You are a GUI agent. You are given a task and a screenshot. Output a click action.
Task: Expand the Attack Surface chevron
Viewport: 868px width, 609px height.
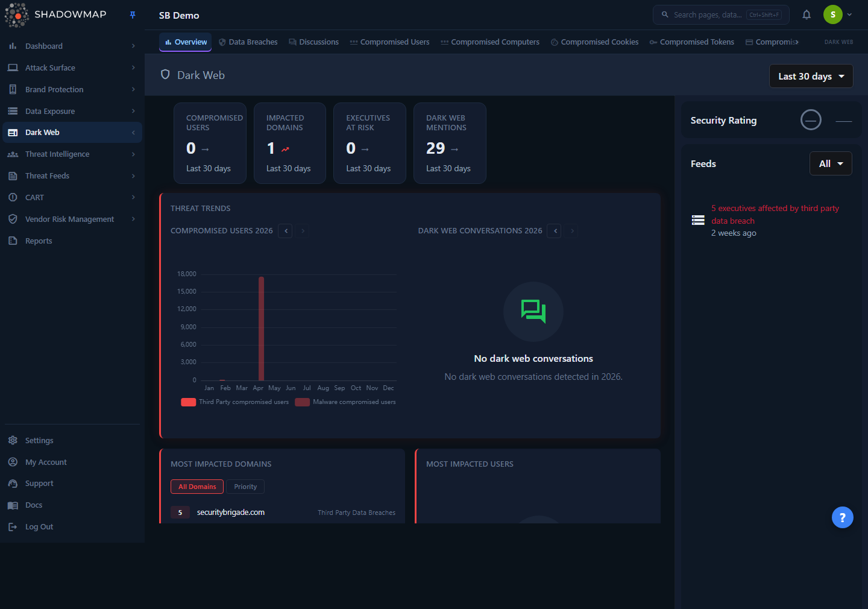click(133, 68)
